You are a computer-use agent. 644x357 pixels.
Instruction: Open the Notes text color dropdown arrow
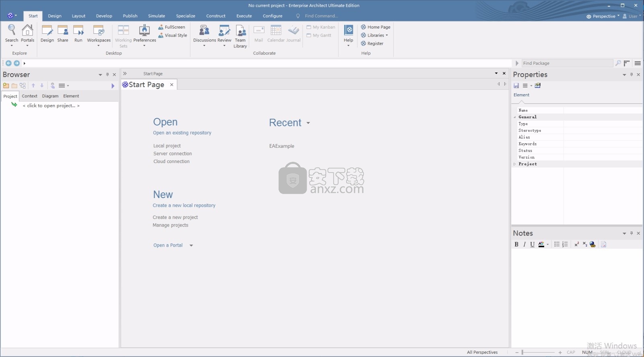pyautogui.click(x=548, y=244)
